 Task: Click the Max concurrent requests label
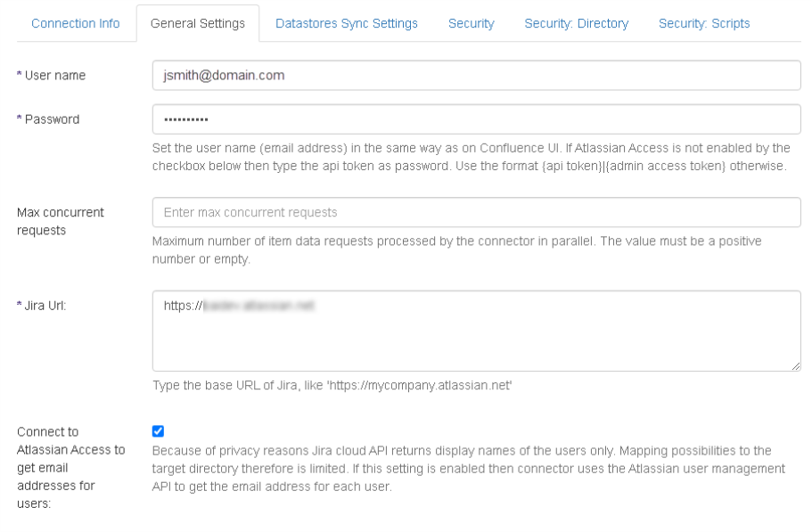pos(61,221)
